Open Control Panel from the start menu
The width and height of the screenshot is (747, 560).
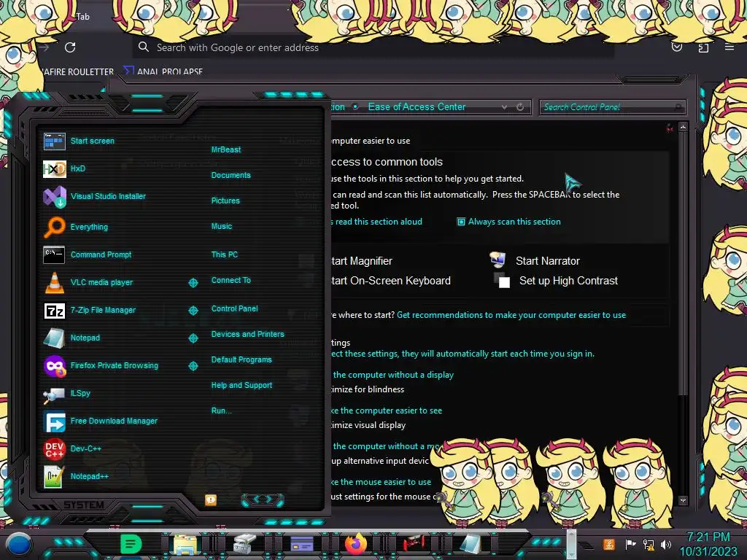234,308
